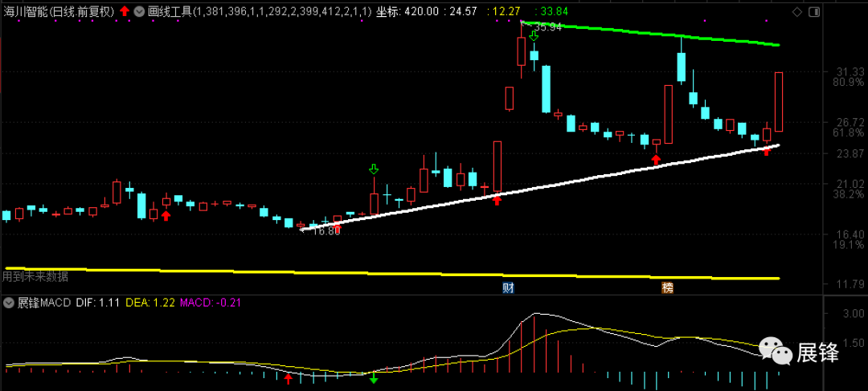Open the indicator dropdown before 画线工具
Screen dimensions: 868x391
point(138,10)
